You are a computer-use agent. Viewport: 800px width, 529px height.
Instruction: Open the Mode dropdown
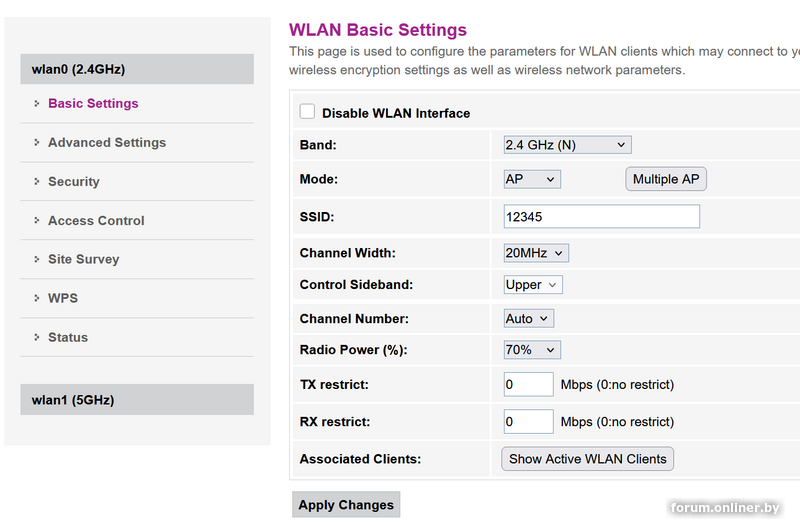(x=532, y=179)
